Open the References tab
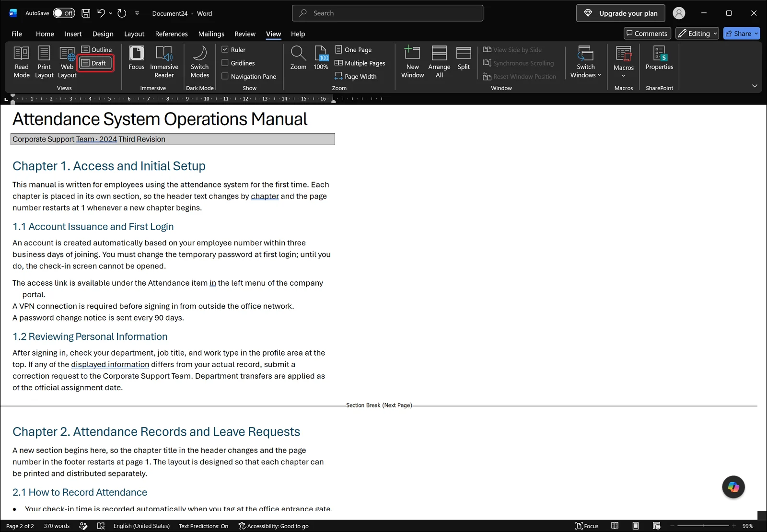Image resolution: width=767 pixels, height=532 pixels. [171, 34]
